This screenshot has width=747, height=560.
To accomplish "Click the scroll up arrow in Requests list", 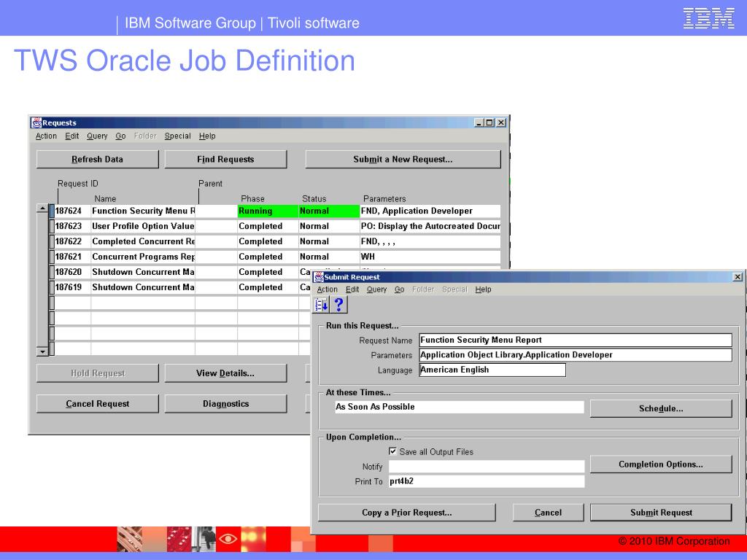I will point(42,208).
